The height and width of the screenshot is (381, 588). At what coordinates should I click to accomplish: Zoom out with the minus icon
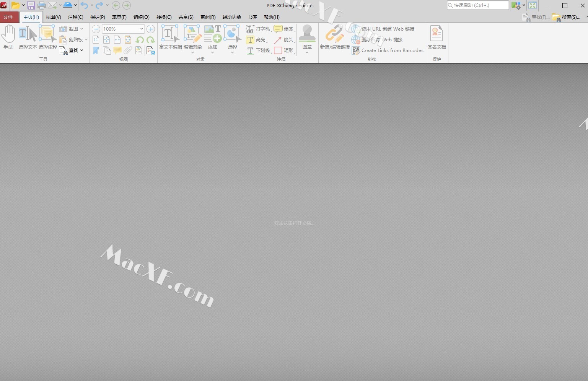click(96, 29)
